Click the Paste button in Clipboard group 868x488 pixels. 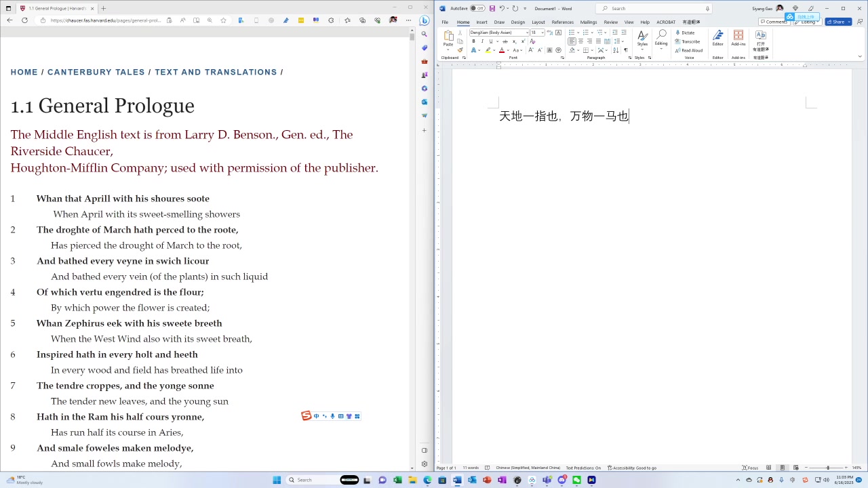tap(448, 39)
